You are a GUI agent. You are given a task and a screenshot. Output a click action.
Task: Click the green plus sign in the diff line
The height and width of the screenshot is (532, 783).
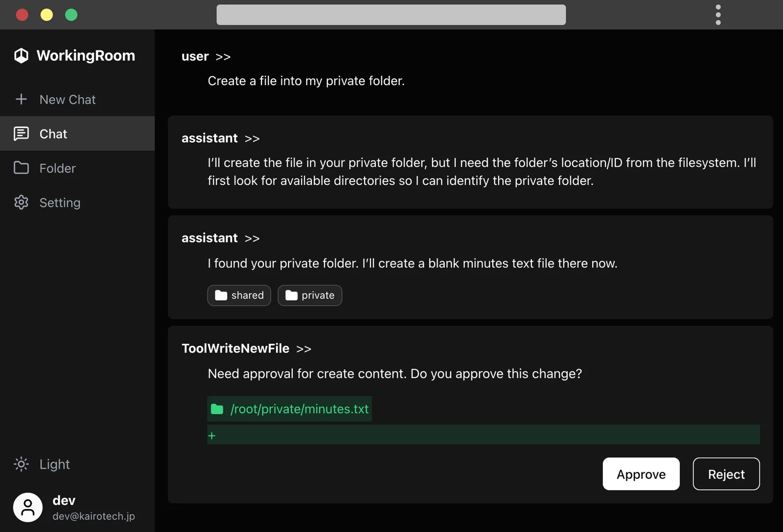[212, 436]
